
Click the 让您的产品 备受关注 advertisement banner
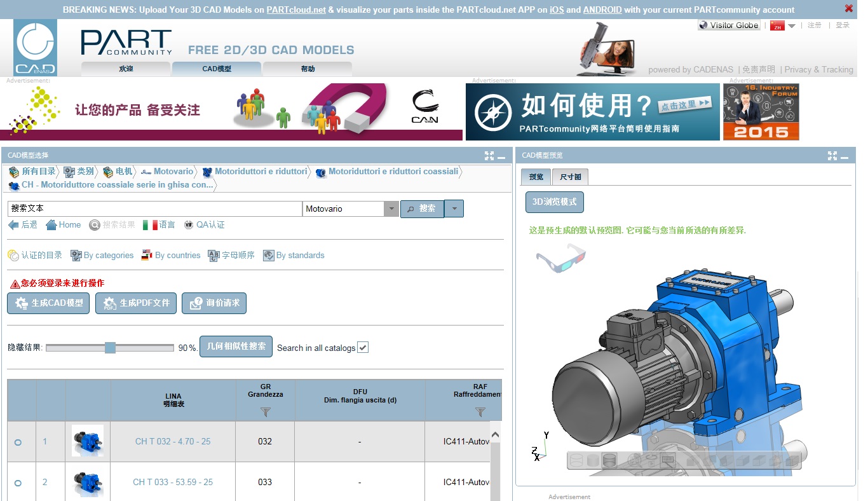pos(231,112)
